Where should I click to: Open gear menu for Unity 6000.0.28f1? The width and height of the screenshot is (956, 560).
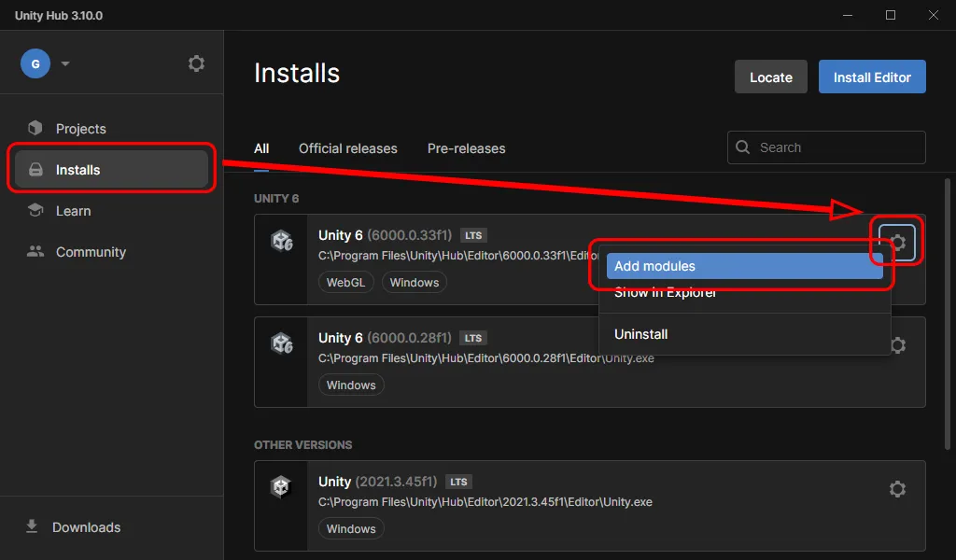[897, 345]
